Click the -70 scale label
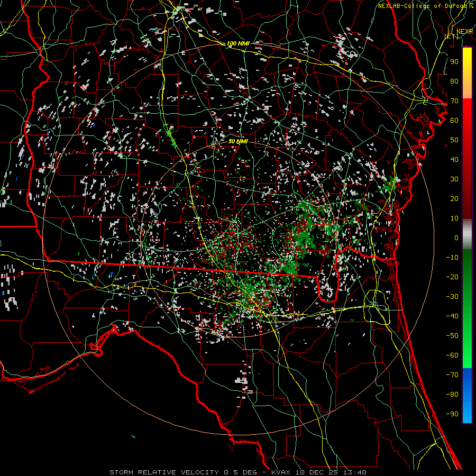Viewport: 476px width, 476px height. pyautogui.click(x=452, y=374)
